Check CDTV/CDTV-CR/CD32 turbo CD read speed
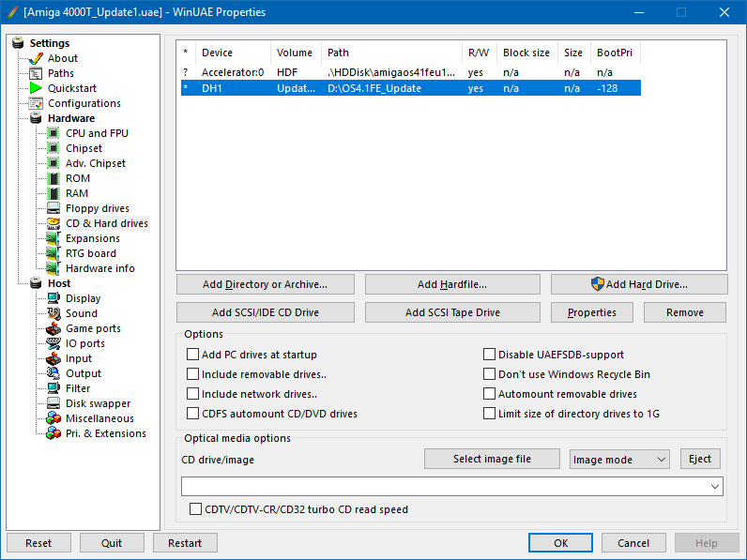Image resolution: width=747 pixels, height=560 pixels. [x=196, y=509]
